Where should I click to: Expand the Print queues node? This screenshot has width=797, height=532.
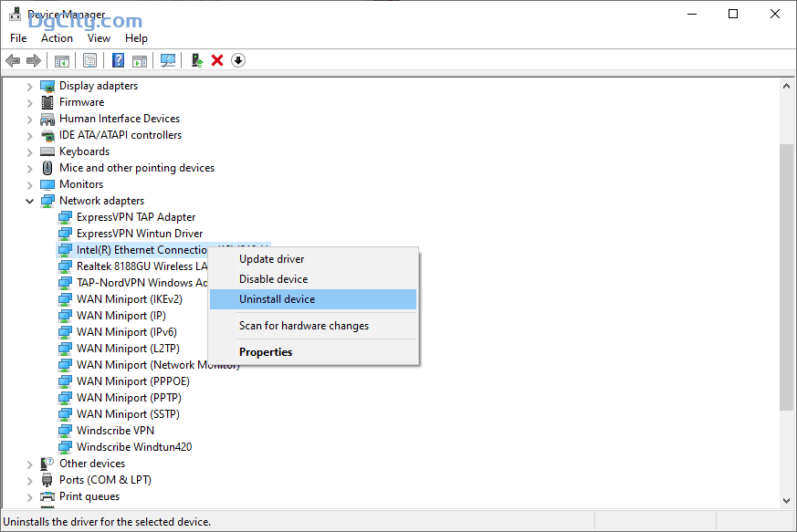point(29,497)
